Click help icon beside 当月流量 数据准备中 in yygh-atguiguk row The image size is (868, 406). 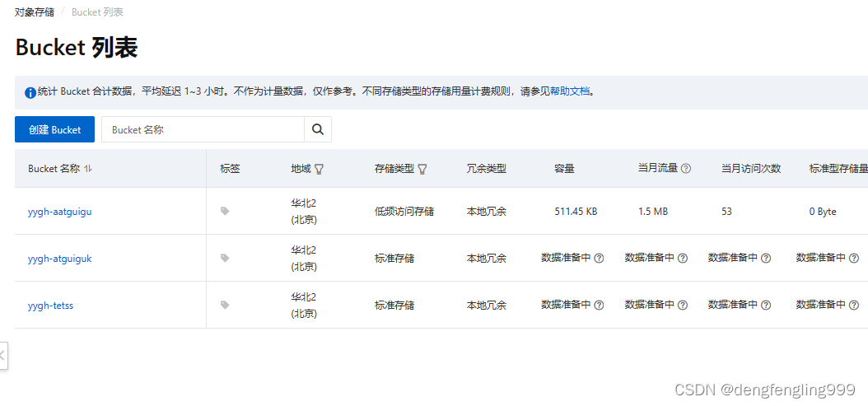click(683, 258)
